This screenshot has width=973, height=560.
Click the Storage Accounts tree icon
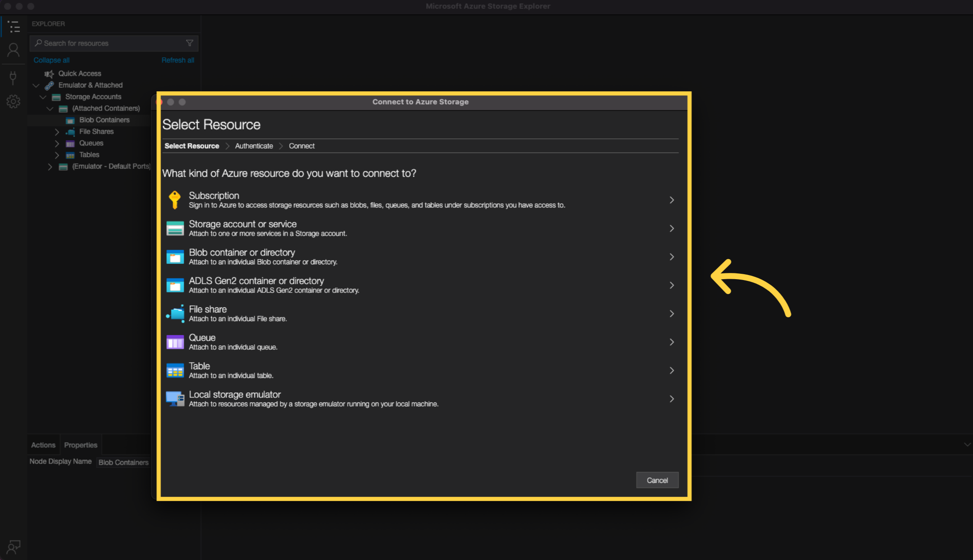(x=56, y=97)
